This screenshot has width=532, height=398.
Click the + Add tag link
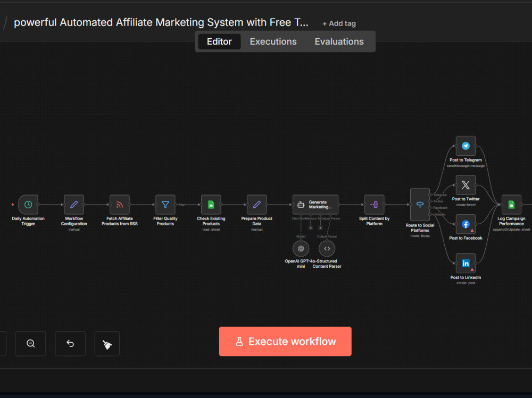coord(339,23)
